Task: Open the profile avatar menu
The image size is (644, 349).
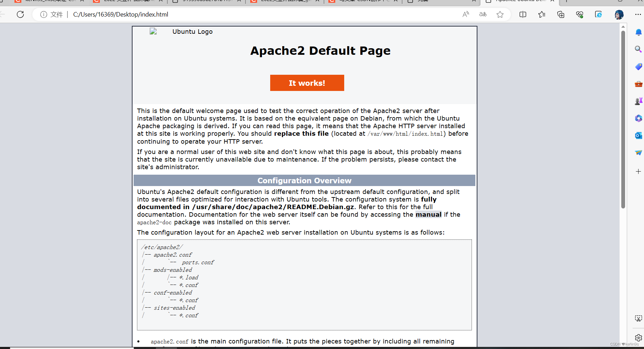Action: [x=619, y=14]
